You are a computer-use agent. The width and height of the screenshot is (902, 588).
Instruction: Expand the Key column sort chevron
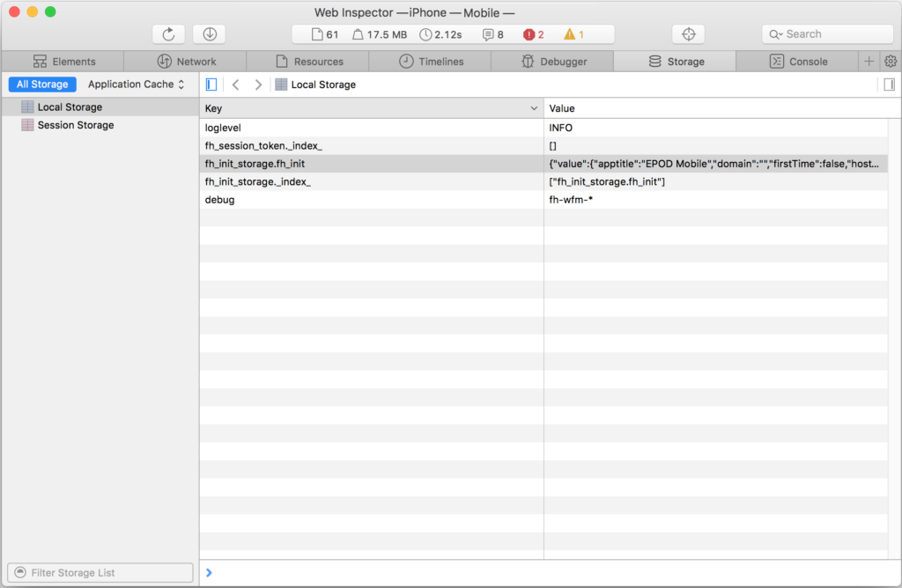coord(534,108)
